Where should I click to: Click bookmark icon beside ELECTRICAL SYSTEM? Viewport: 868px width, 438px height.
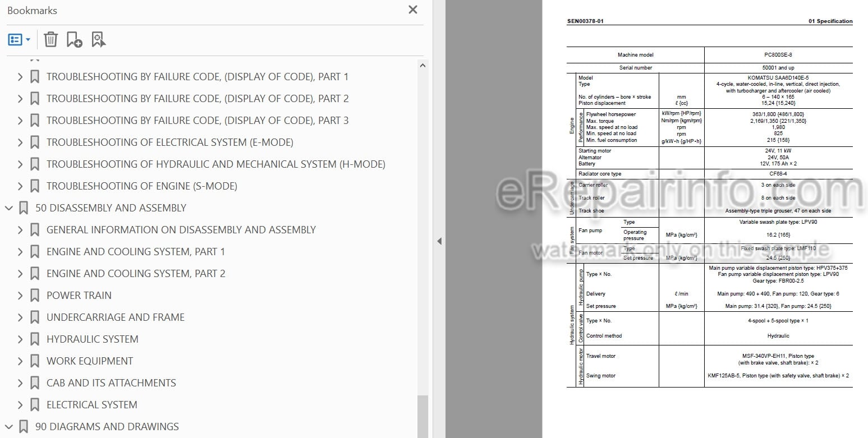(35, 405)
